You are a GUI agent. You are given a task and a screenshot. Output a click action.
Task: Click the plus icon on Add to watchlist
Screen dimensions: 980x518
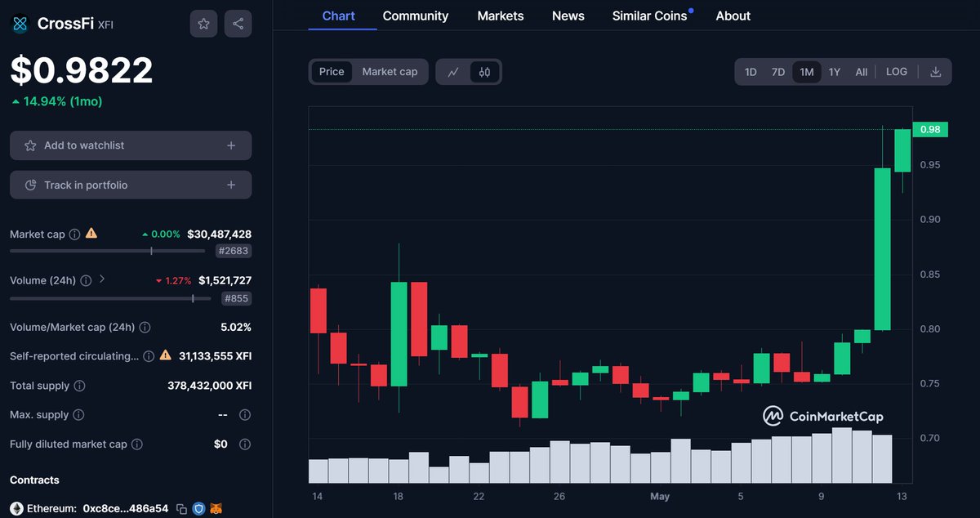pyautogui.click(x=231, y=145)
